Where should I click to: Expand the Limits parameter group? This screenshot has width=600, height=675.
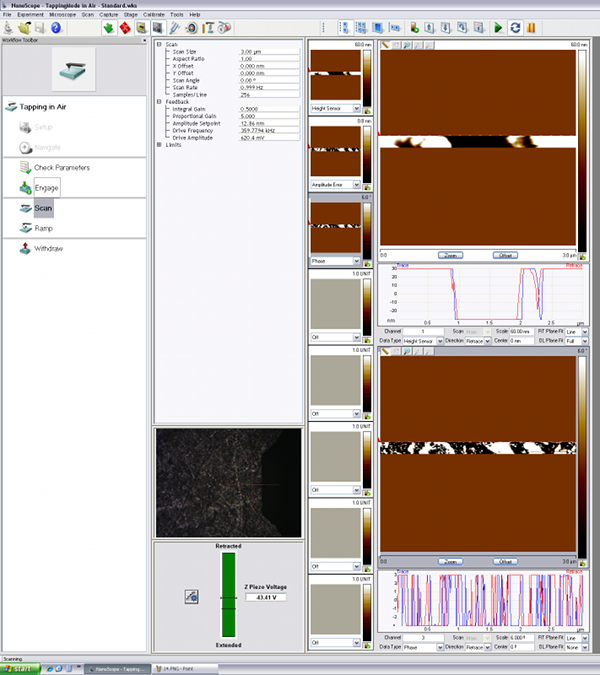(159, 145)
